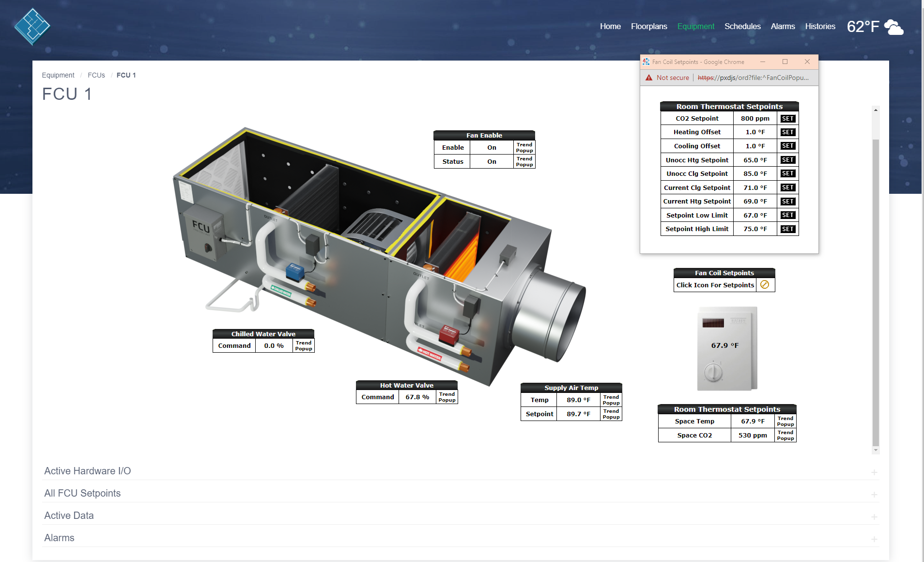Open Trend Popup for Supply Air Temp Setpoint

(611, 414)
